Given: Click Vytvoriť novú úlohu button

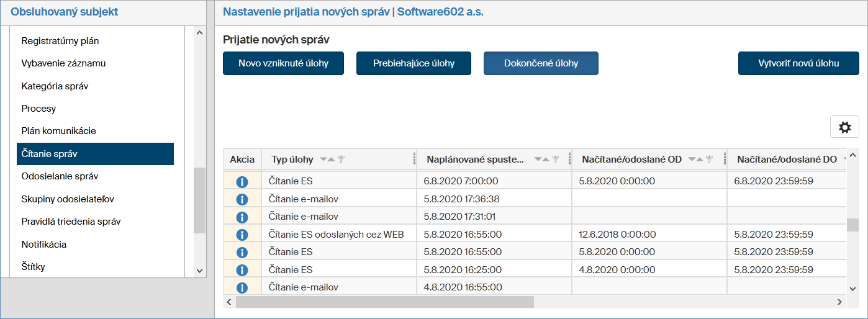Looking at the screenshot, I should tap(798, 63).
